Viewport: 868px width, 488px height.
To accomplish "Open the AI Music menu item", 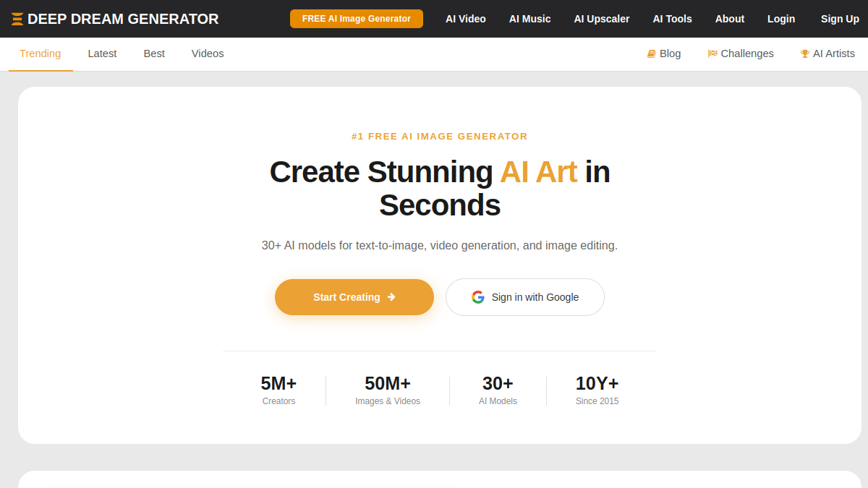I will click(530, 19).
